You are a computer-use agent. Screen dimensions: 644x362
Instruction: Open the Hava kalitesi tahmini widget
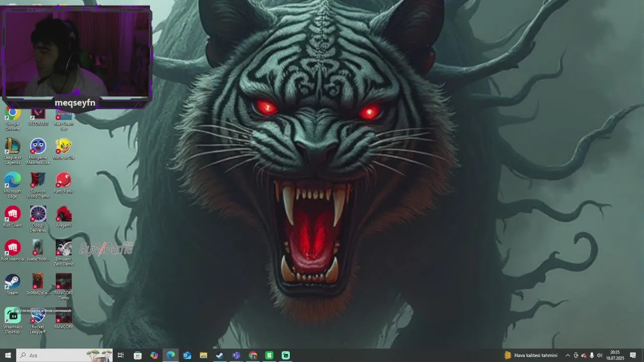[x=531, y=355]
